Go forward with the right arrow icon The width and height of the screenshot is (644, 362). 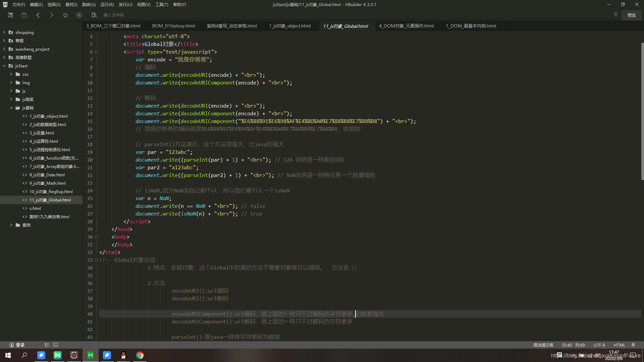pyautogui.click(x=51, y=15)
